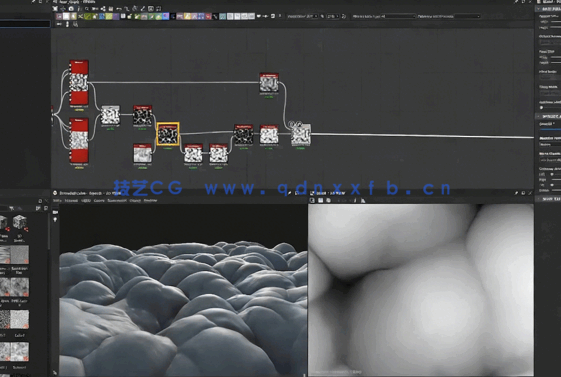561x377 pixels.
Task: Select the tall lower red node on the left
Action: pyautogui.click(x=79, y=141)
